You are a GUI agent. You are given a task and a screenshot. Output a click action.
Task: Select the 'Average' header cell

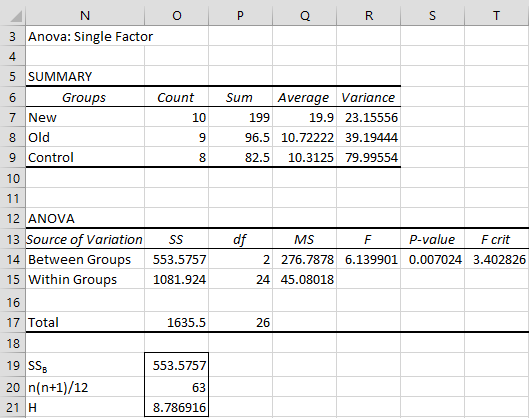pos(304,97)
